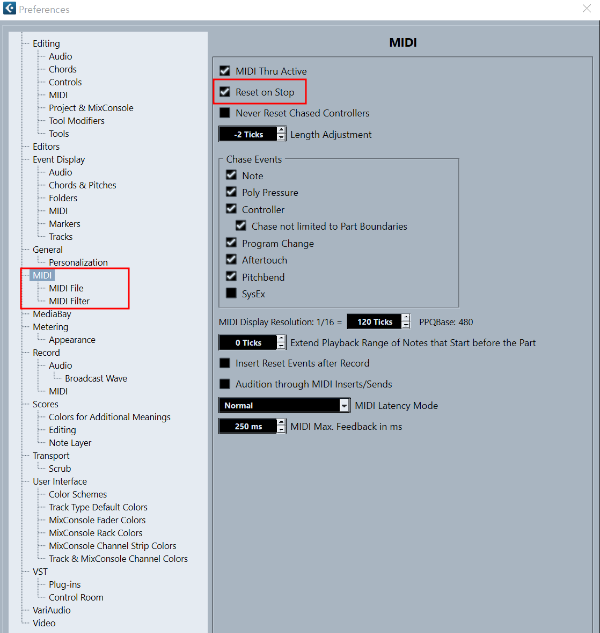Viewport: 600px width, 633px height.
Task: Open Color Schemes page
Action: [78, 495]
